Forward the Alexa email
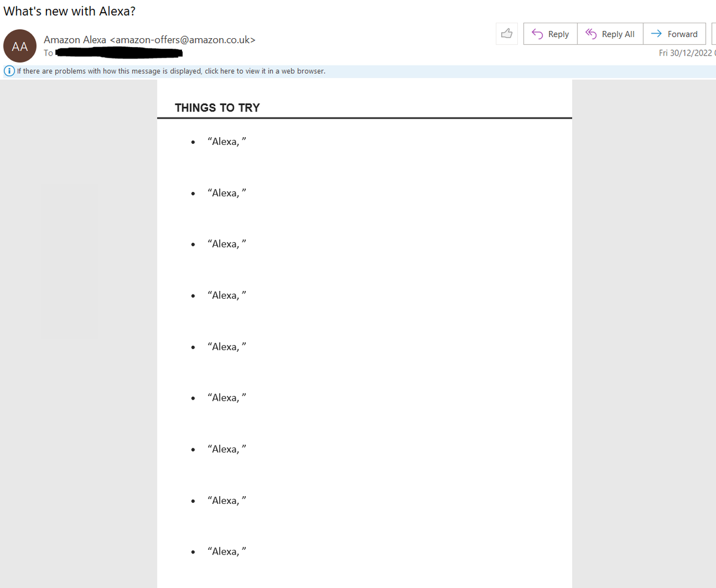Image resolution: width=716 pixels, height=588 pixels. [674, 34]
